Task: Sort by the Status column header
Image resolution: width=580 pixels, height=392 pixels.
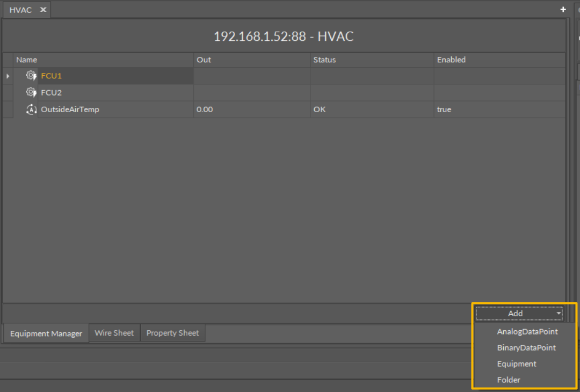Action: point(324,60)
